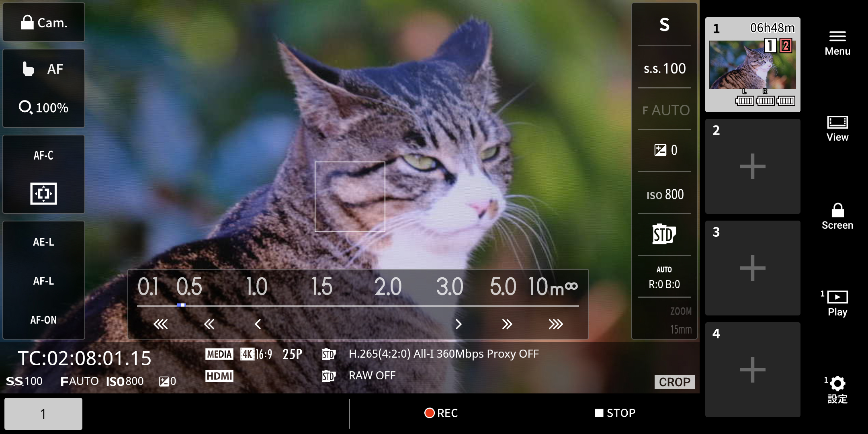Image resolution: width=868 pixels, height=434 pixels.
Task: Adjust the s.s. 100 shutter speed
Action: click(664, 68)
